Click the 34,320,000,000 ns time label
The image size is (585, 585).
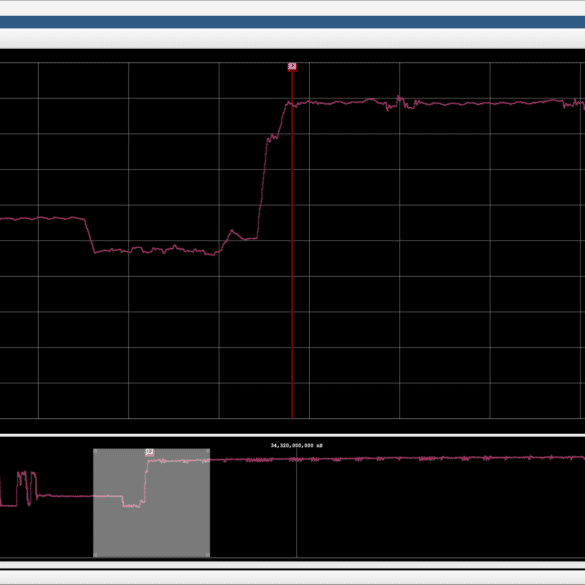(297, 445)
